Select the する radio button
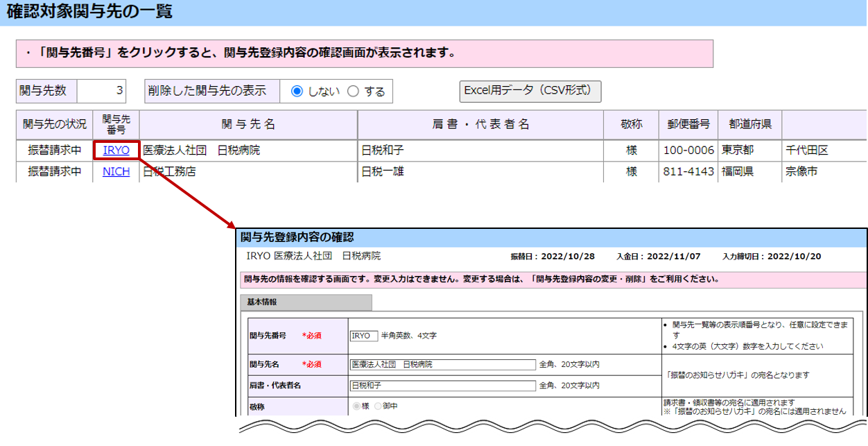 (353, 91)
